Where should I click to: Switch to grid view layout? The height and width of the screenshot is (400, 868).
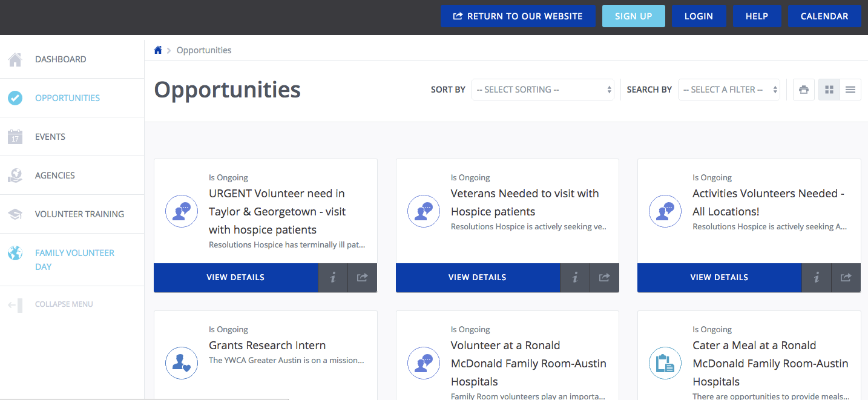(829, 90)
